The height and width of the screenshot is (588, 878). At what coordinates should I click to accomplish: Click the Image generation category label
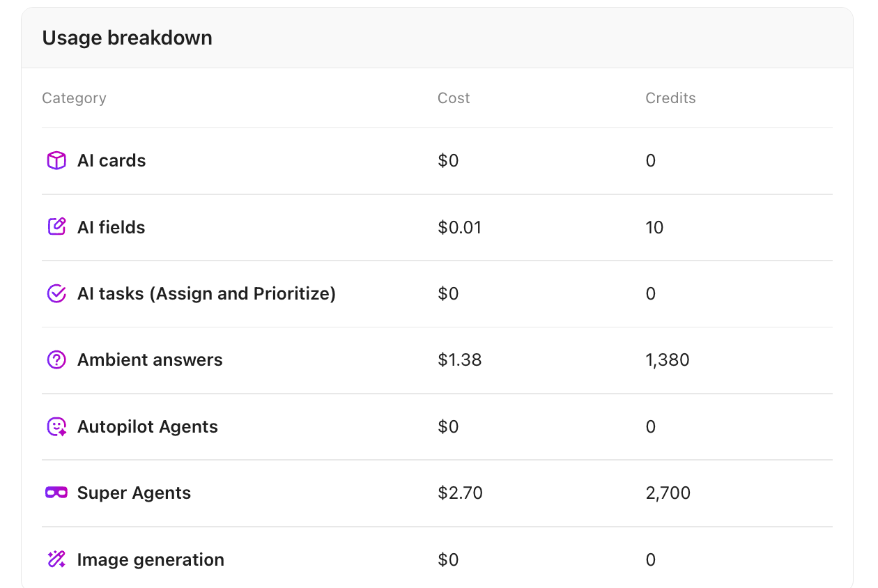151,559
